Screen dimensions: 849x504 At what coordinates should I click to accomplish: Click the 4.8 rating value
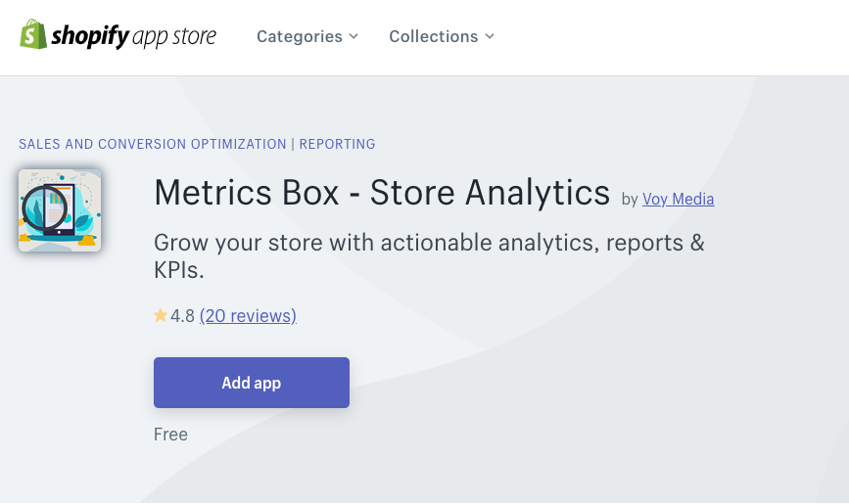tap(182, 315)
